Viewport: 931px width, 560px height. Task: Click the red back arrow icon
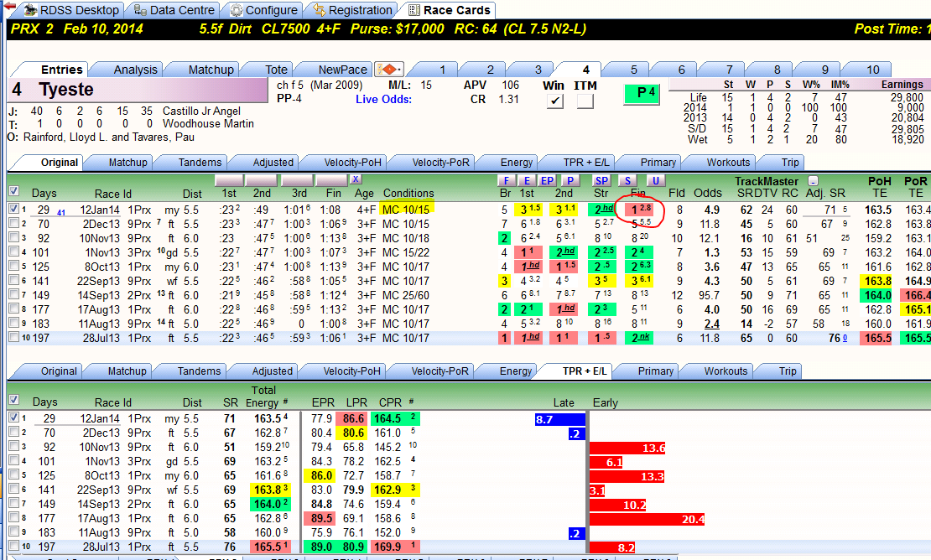[x=9, y=6]
